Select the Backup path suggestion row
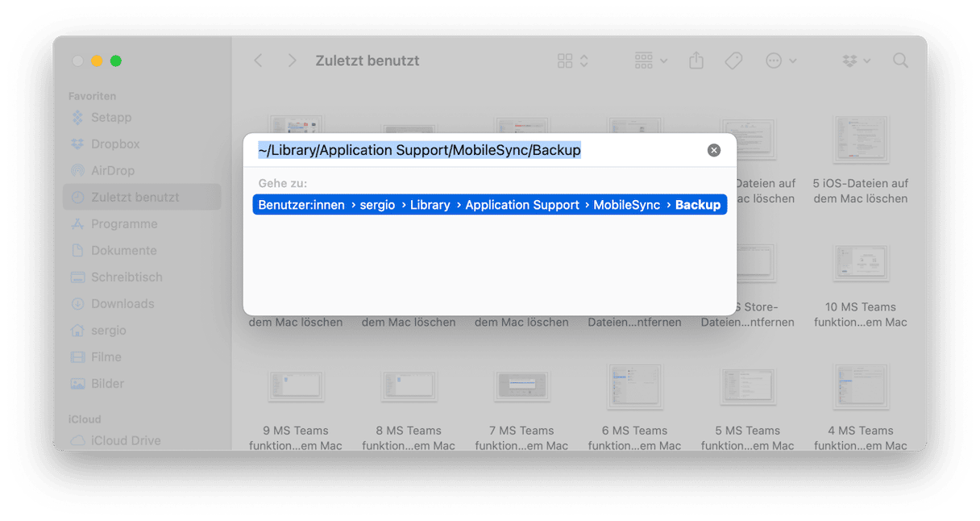Image resolution: width=980 pixels, height=521 pixels. point(490,205)
